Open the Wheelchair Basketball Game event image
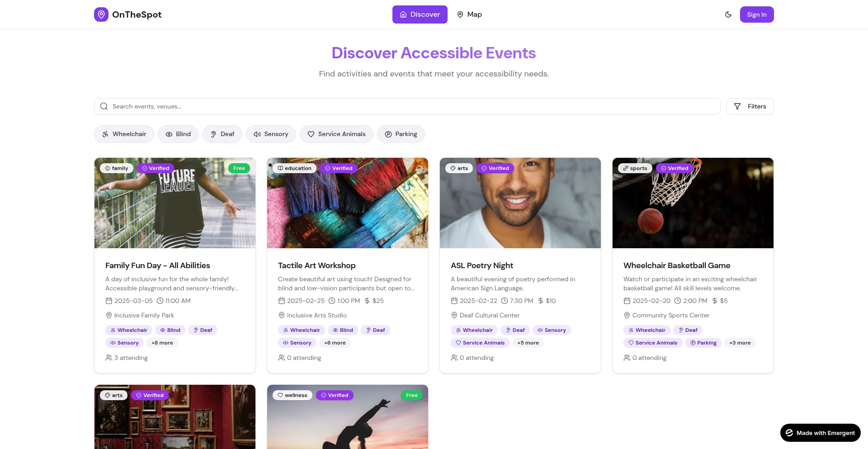Viewport: 868px width, 449px height. click(x=693, y=203)
